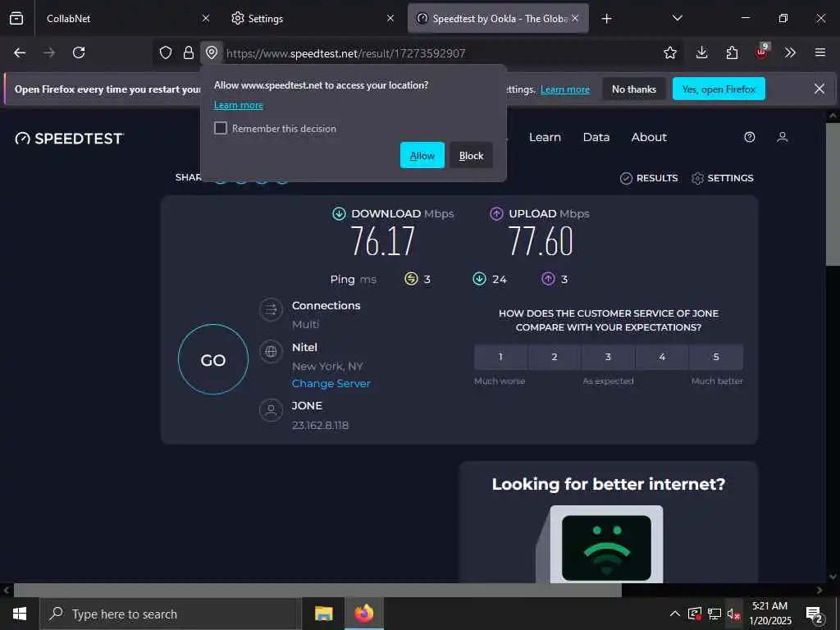The height and width of the screenshot is (630, 840).
Task: Click the upload arrow icon beside UPLOAD
Action: point(496,214)
